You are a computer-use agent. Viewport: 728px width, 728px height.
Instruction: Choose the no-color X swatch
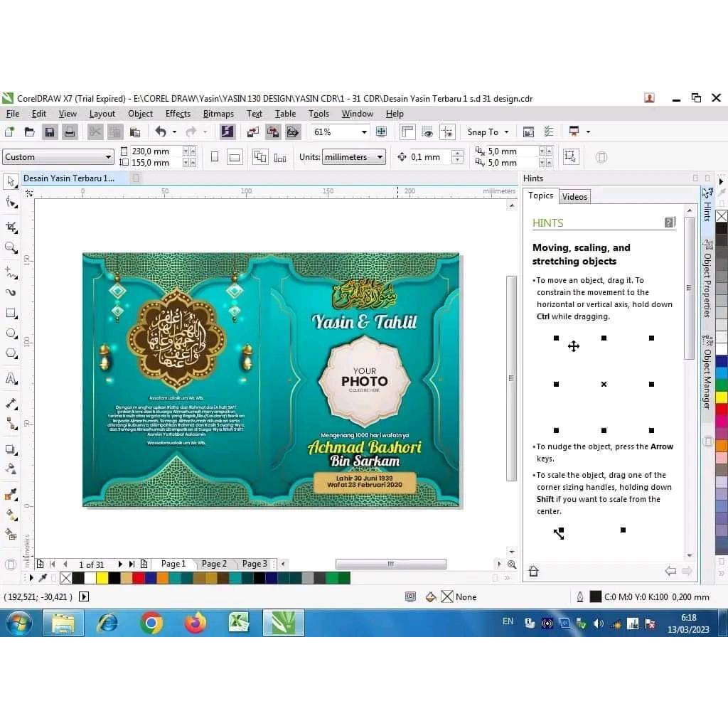point(66,577)
